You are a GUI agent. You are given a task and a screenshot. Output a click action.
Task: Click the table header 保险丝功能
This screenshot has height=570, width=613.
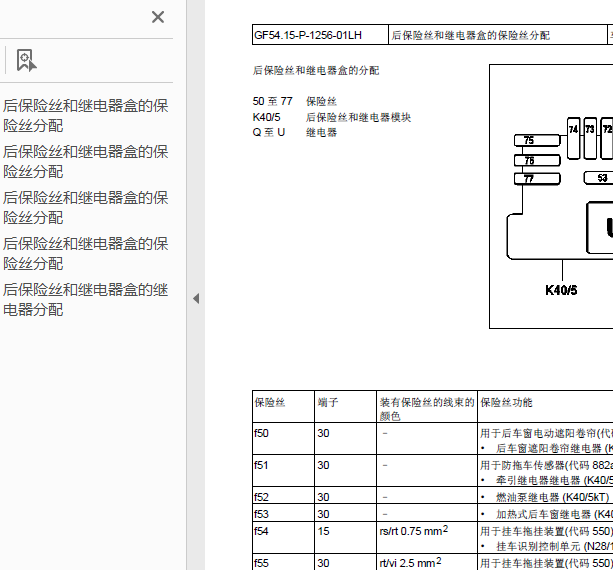click(506, 403)
